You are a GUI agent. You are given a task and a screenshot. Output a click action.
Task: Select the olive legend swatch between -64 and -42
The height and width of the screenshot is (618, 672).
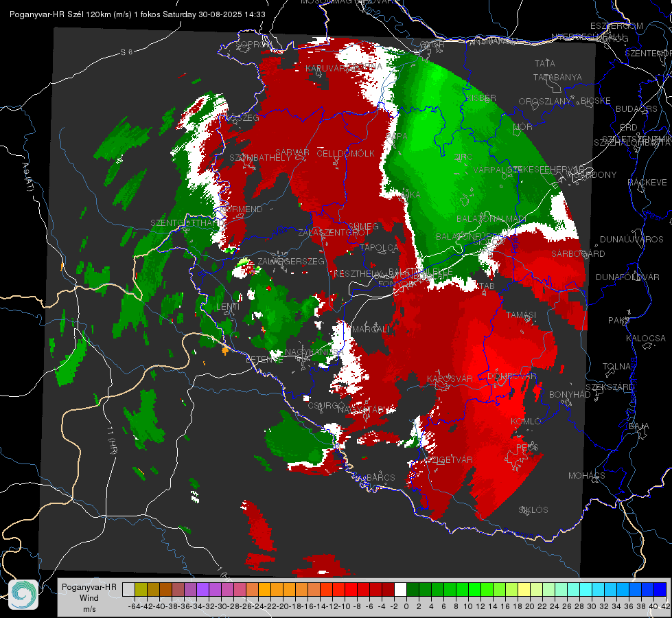(x=141, y=589)
